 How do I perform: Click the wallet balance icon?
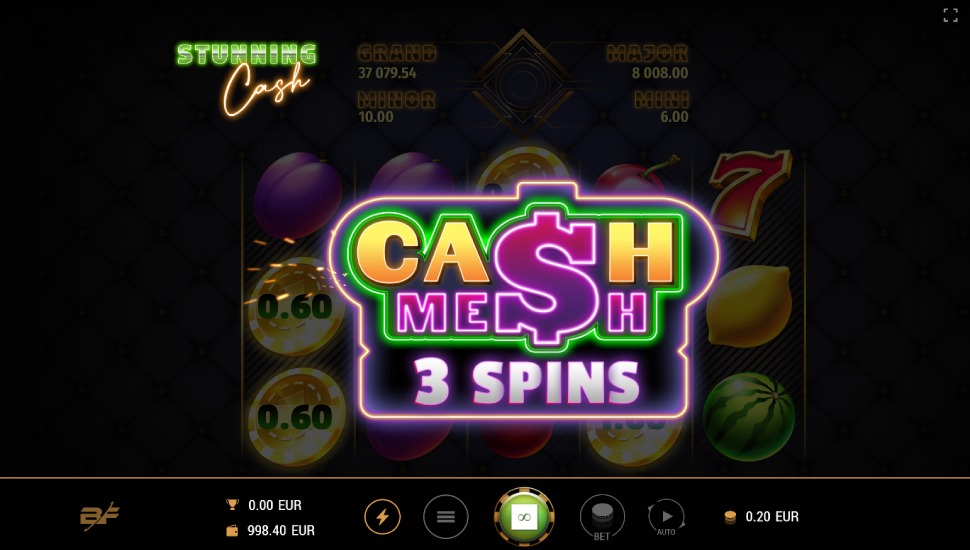click(232, 530)
